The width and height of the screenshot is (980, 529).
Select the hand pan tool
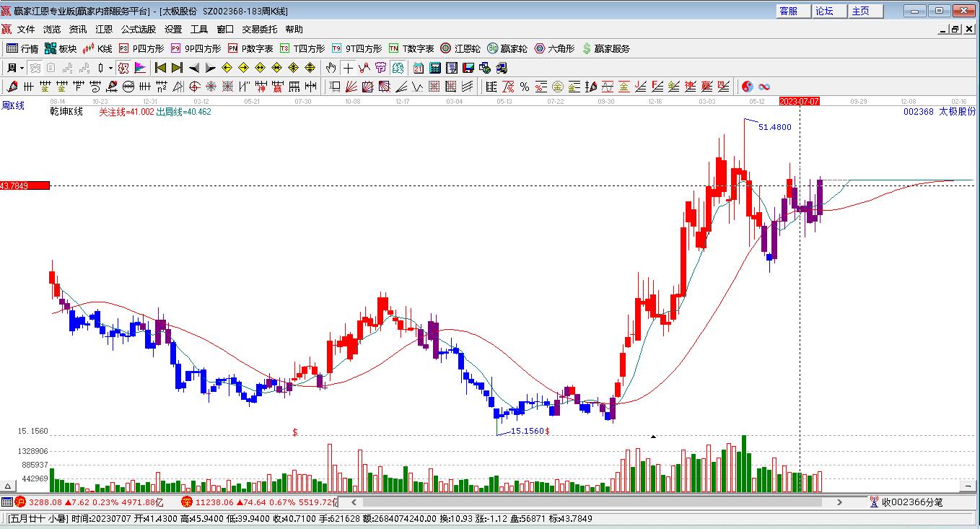[331, 68]
